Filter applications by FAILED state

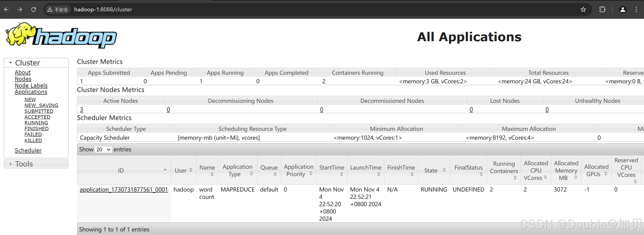coord(33,134)
